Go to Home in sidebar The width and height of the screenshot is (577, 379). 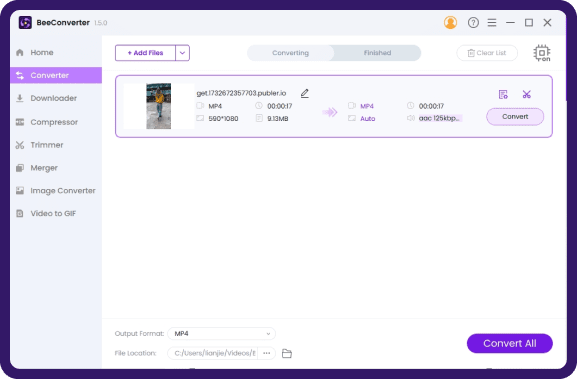pyautogui.click(x=56, y=53)
